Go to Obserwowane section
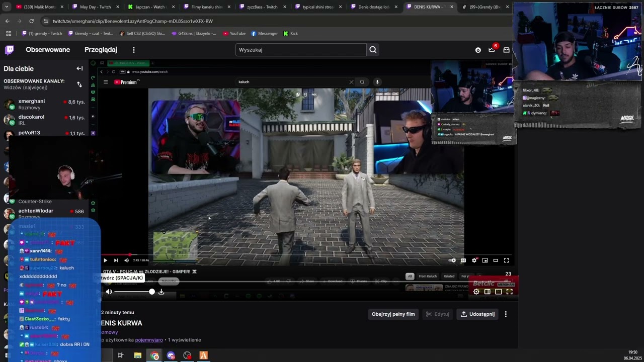This screenshot has height=362, width=644. pos(48,50)
